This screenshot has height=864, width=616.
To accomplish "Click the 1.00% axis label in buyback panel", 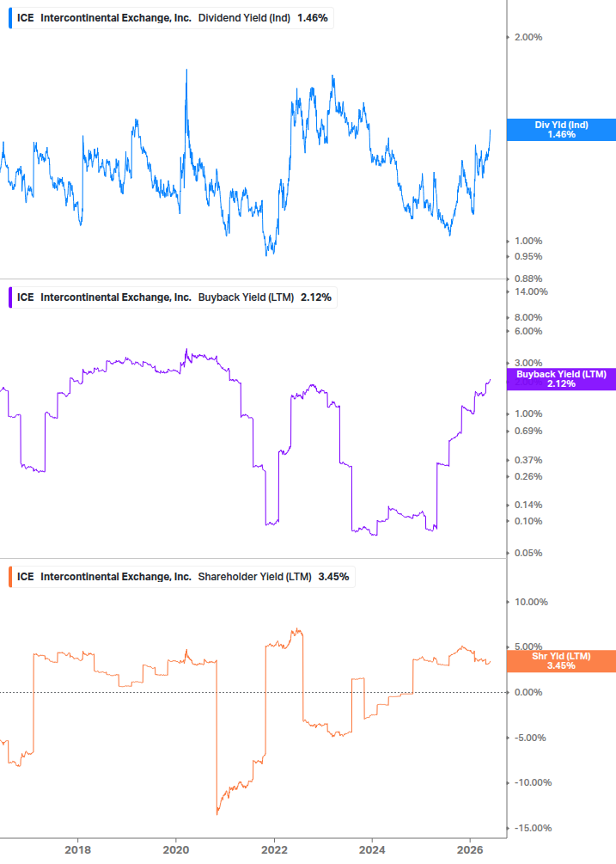I will [528, 414].
